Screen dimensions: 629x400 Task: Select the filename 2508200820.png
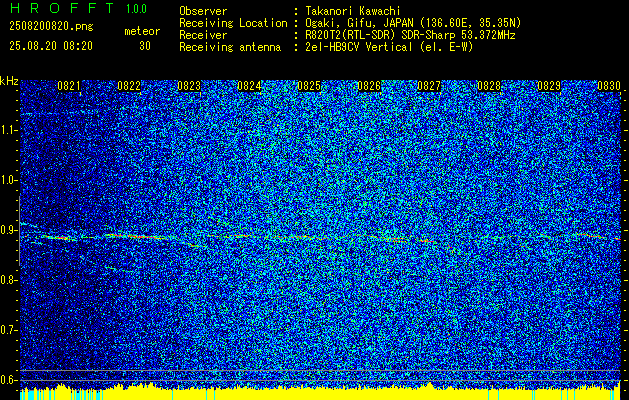coord(51,26)
